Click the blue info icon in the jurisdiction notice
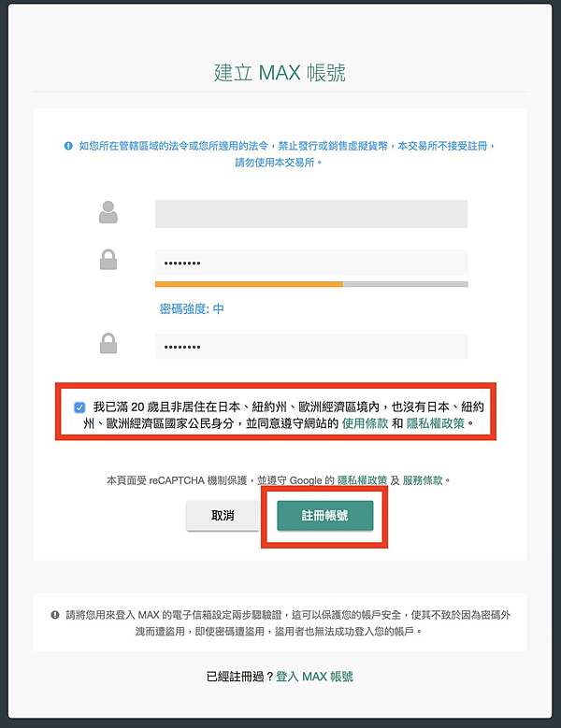This screenshot has width=561, height=728. (68, 146)
